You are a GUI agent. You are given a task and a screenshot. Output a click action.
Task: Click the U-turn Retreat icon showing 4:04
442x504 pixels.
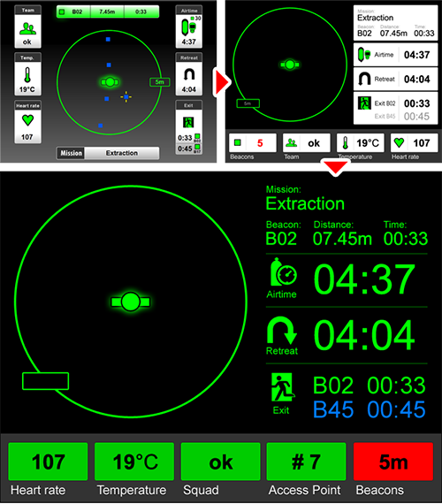[189, 75]
